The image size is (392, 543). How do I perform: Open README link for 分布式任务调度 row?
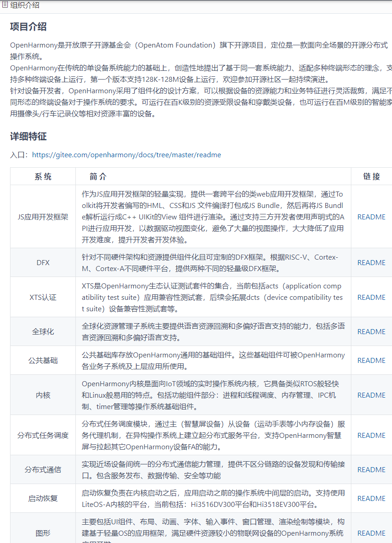[x=371, y=435]
